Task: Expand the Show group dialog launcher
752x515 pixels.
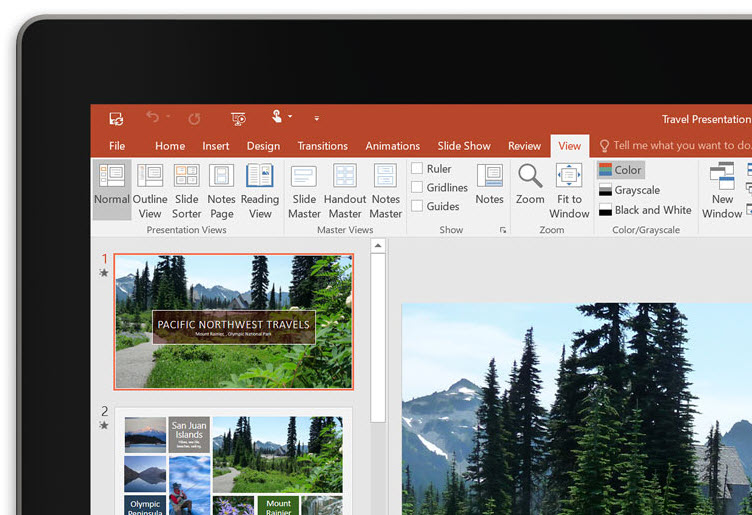Action: pos(503,230)
